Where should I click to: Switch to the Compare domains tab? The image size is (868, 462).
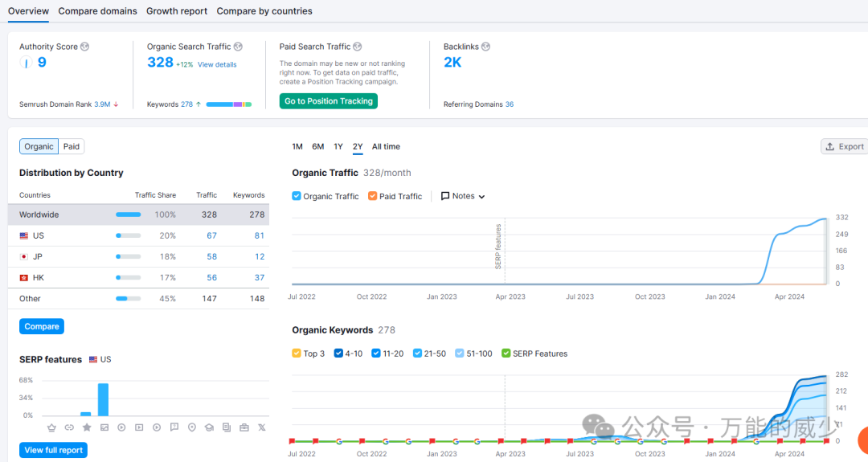97,11
